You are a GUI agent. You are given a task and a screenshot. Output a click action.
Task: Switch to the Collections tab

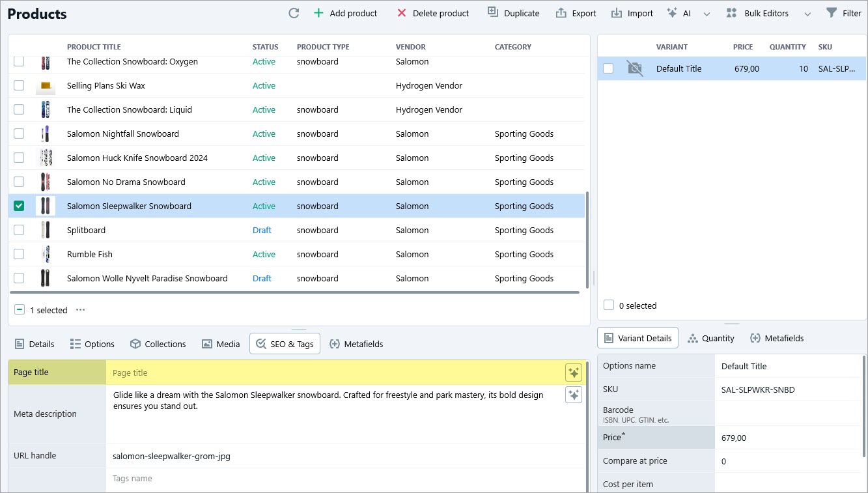coord(158,344)
